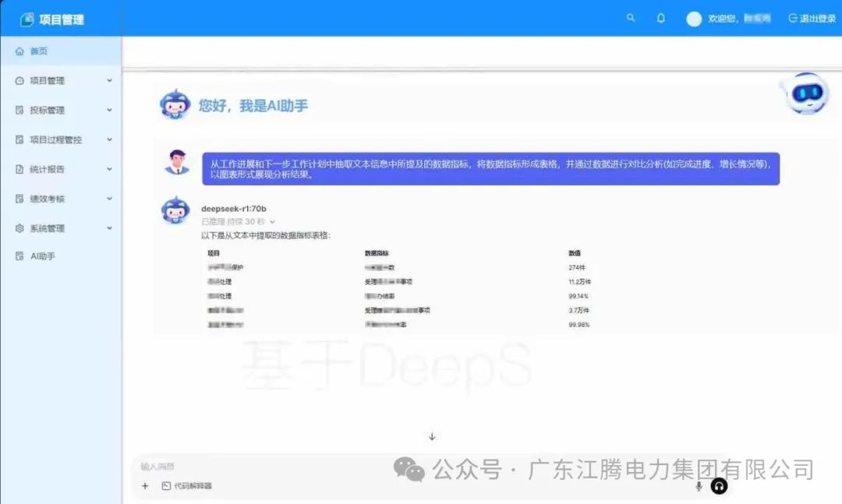The height and width of the screenshot is (504, 842).
Task: Click the plus icon to add attachment
Action: (145, 486)
